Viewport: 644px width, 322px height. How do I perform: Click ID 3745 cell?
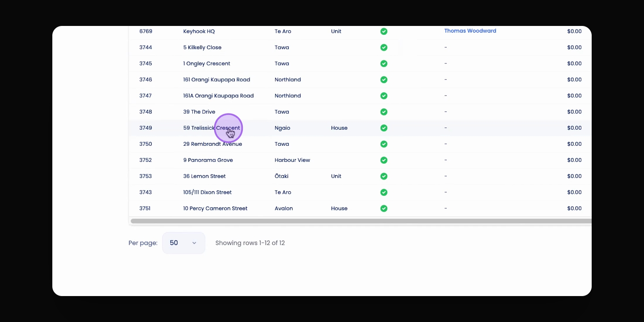[x=146, y=64]
